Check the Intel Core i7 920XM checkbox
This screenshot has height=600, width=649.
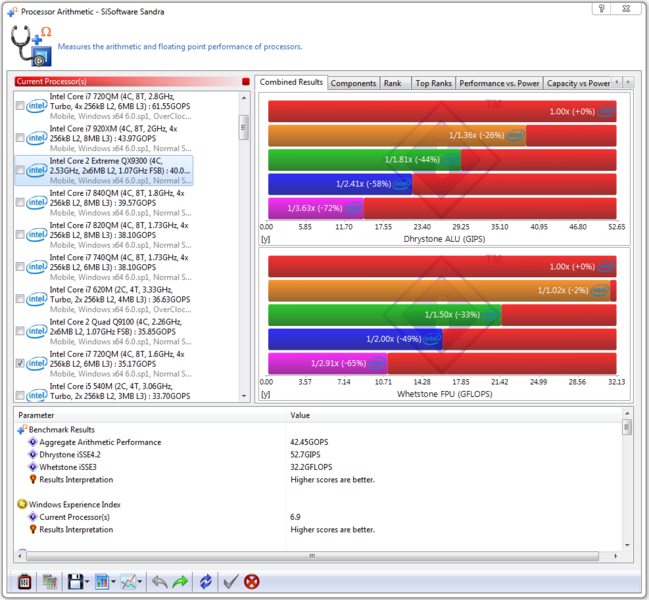tap(19, 138)
